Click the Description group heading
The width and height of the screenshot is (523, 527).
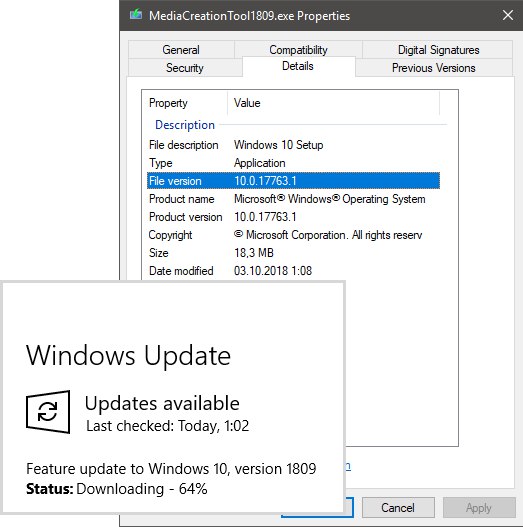[185, 125]
